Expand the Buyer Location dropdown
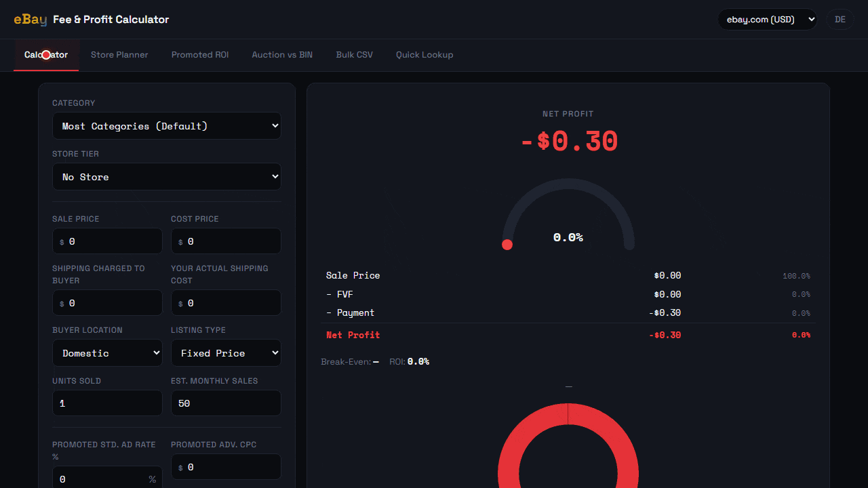This screenshot has width=868, height=488. click(x=107, y=353)
